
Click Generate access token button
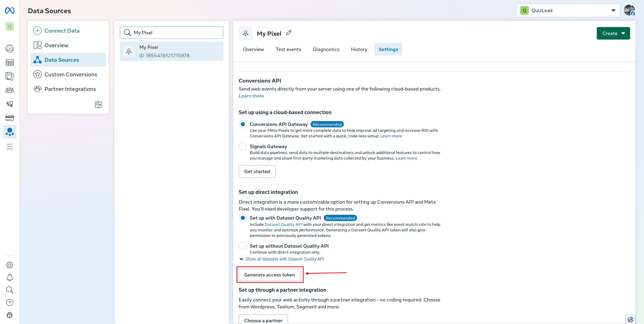click(270, 275)
